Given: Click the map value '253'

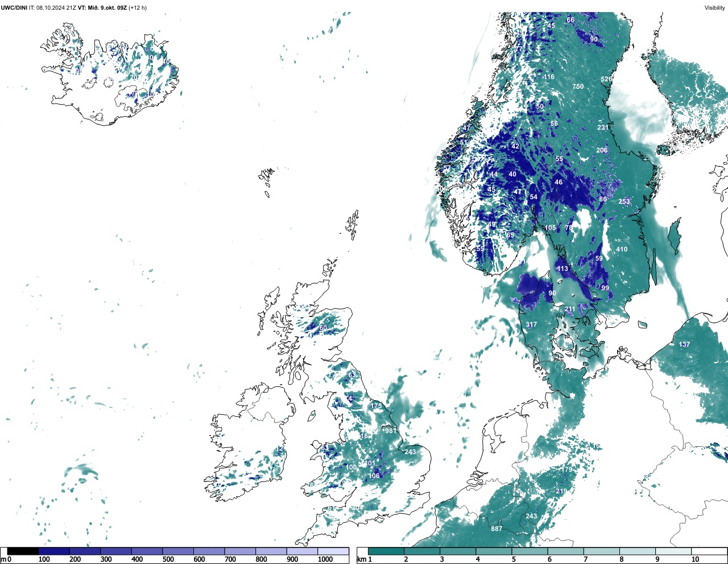Looking at the screenshot, I should [624, 201].
